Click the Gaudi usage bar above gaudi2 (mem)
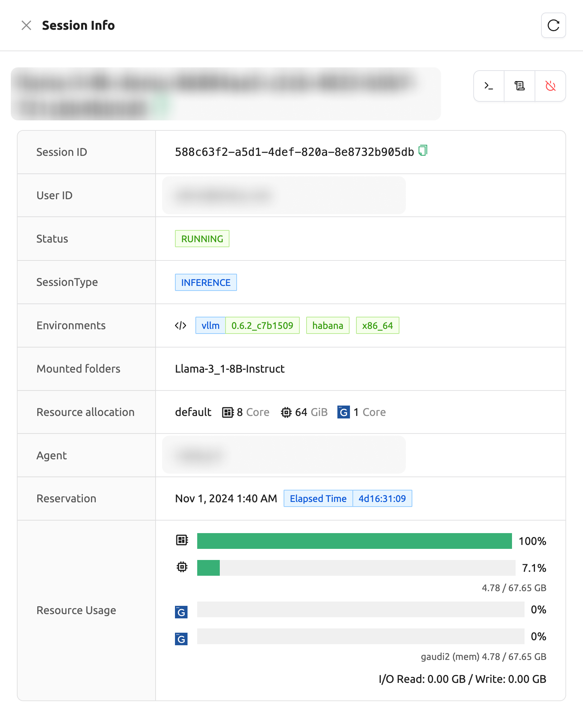 [361, 636]
